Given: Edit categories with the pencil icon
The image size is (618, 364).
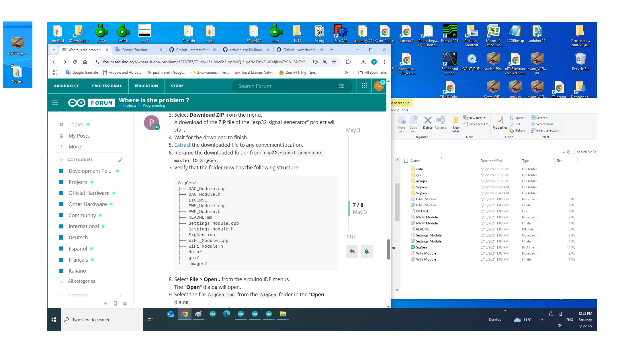Looking at the screenshot, I should point(120,160).
